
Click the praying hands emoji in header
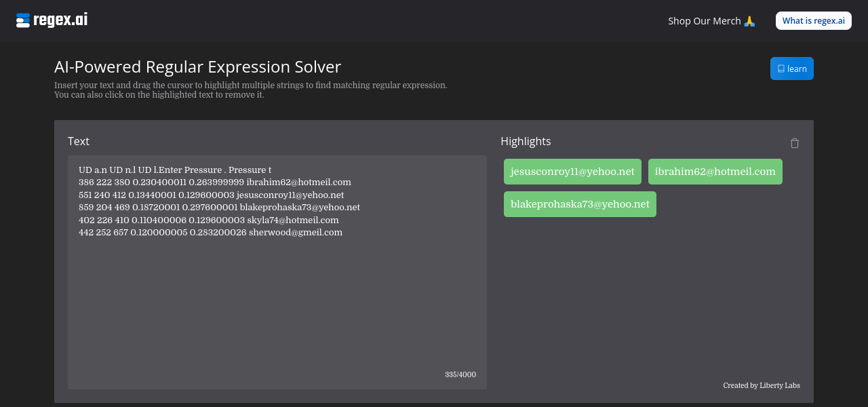coord(749,21)
